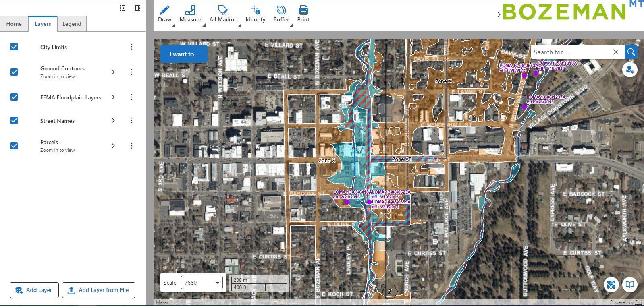The height and width of the screenshot is (306, 644).
Task: Select the Buffer tool
Action: pyautogui.click(x=281, y=14)
